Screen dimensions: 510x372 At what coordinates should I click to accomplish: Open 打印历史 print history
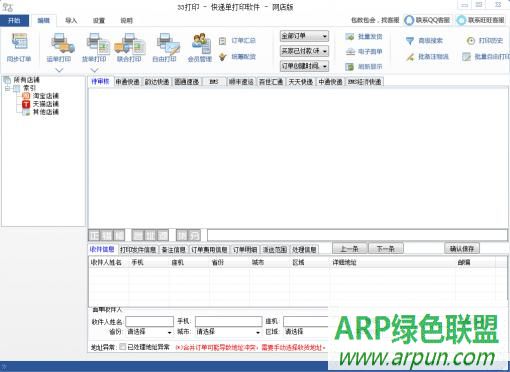coord(484,41)
